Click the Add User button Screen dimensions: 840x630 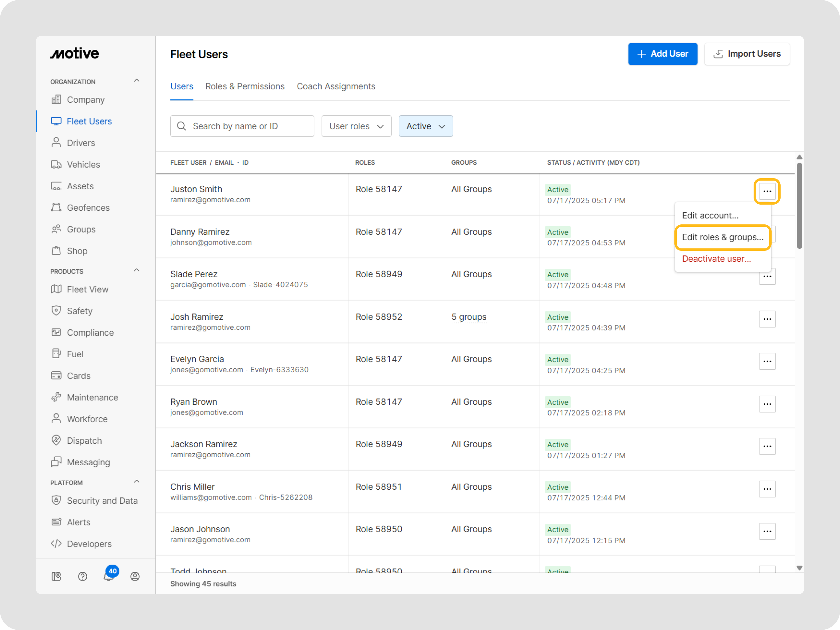pos(662,54)
